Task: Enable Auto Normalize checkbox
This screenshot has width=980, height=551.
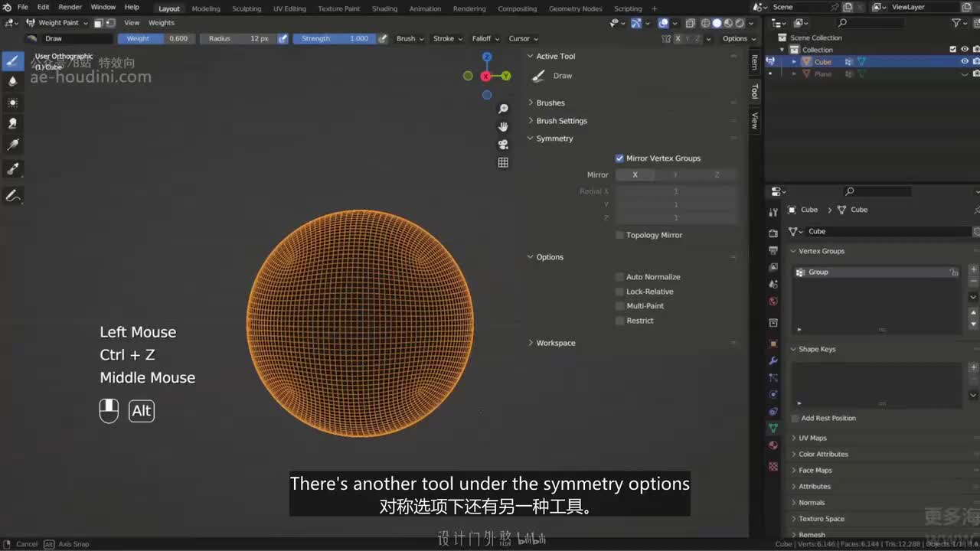Action: click(619, 277)
